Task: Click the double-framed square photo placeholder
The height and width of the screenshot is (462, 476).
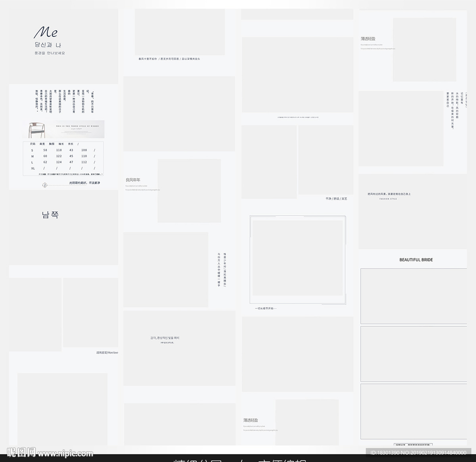Action: click(297, 260)
